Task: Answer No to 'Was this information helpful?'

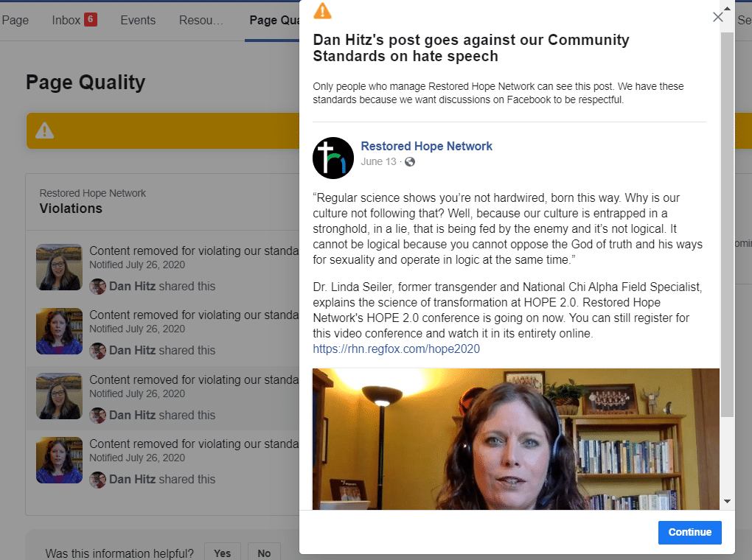Action: pyautogui.click(x=264, y=553)
